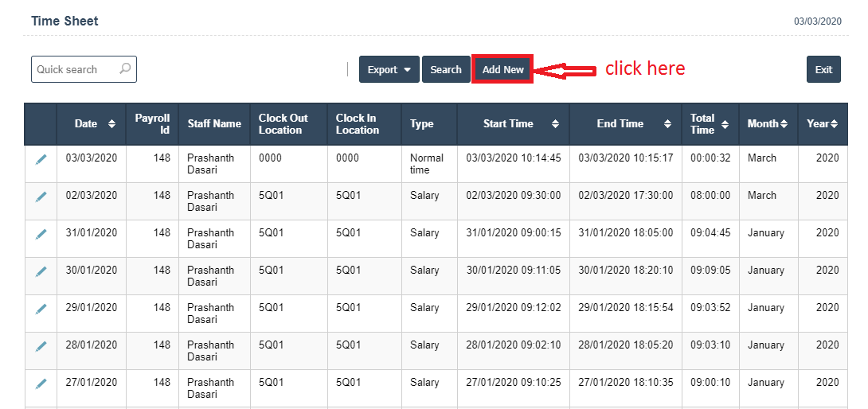Click the Add New button

click(x=502, y=70)
